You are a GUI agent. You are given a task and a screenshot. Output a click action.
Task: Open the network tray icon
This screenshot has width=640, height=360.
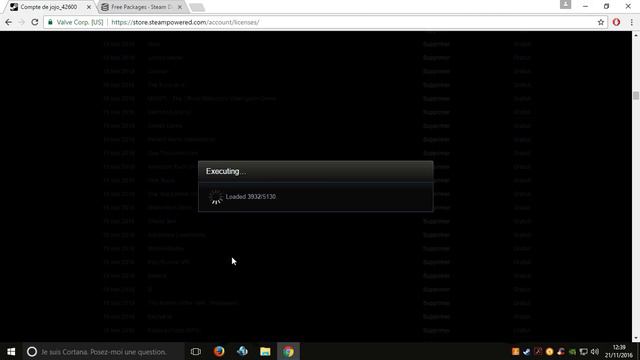click(584, 351)
